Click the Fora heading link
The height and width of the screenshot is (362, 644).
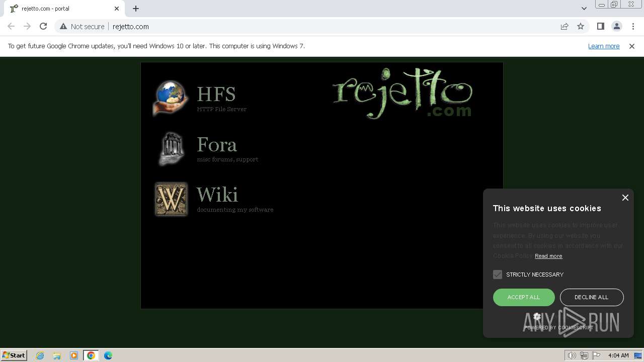[217, 144]
